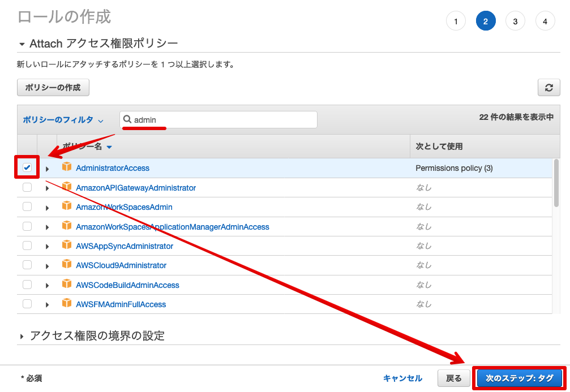The height and width of the screenshot is (392, 570).
Task: Go to step 4 in the wizard navigation
Action: coord(545,20)
